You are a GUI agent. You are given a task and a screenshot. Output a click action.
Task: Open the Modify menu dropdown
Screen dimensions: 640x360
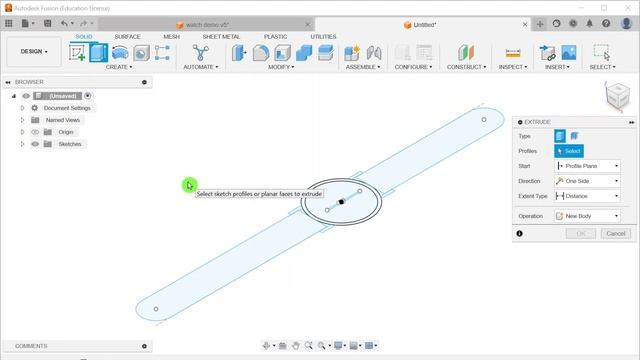click(x=281, y=67)
